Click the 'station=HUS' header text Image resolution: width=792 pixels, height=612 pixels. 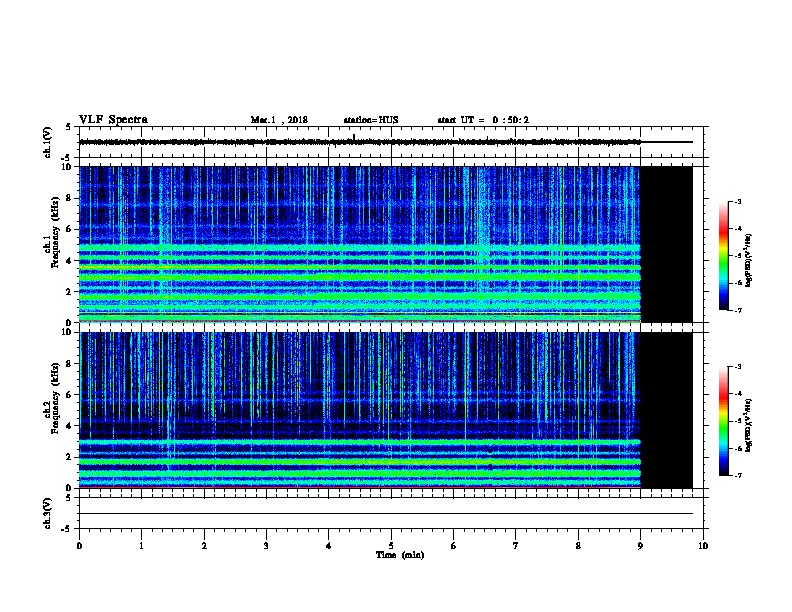[x=371, y=120]
